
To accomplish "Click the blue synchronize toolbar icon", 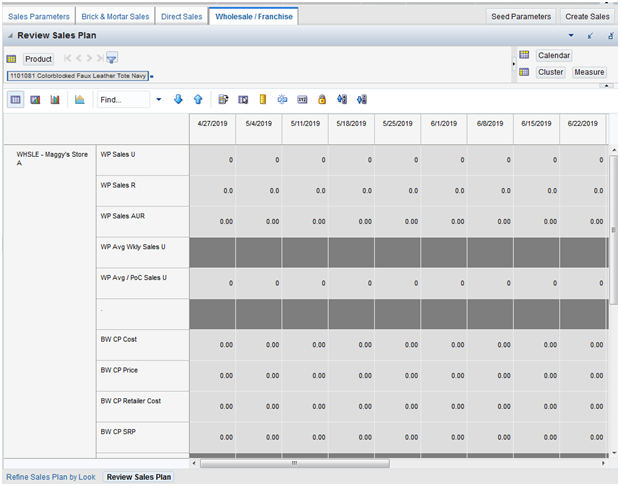I will (282, 100).
